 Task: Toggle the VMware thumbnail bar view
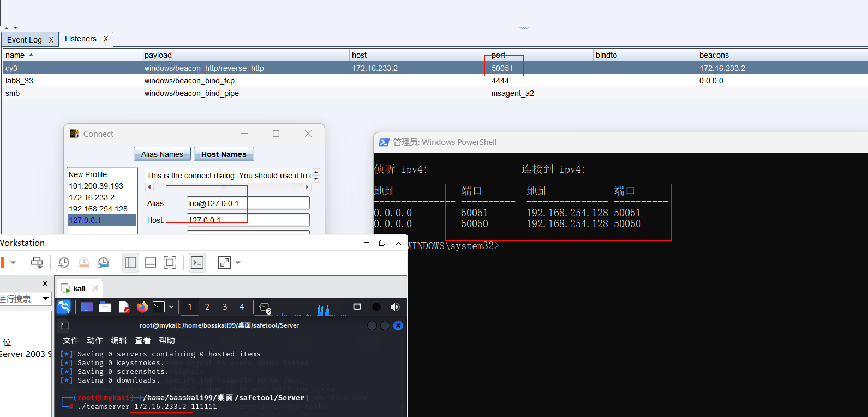[150, 263]
